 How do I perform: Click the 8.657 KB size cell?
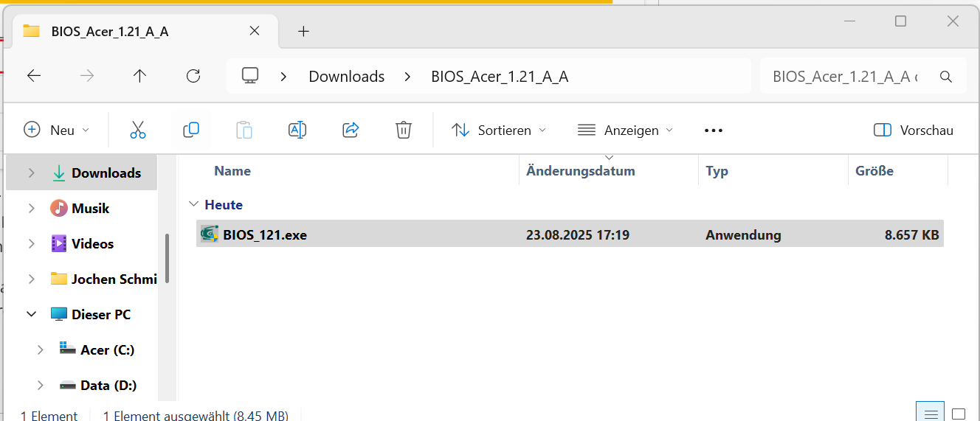click(x=912, y=235)
